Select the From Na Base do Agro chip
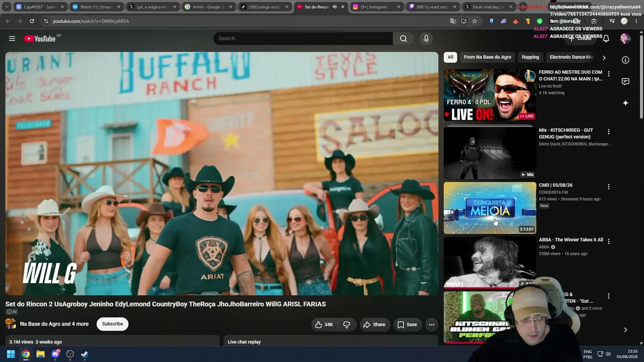The width and height of the screenshot is (644, 362). tap(488, 57)
